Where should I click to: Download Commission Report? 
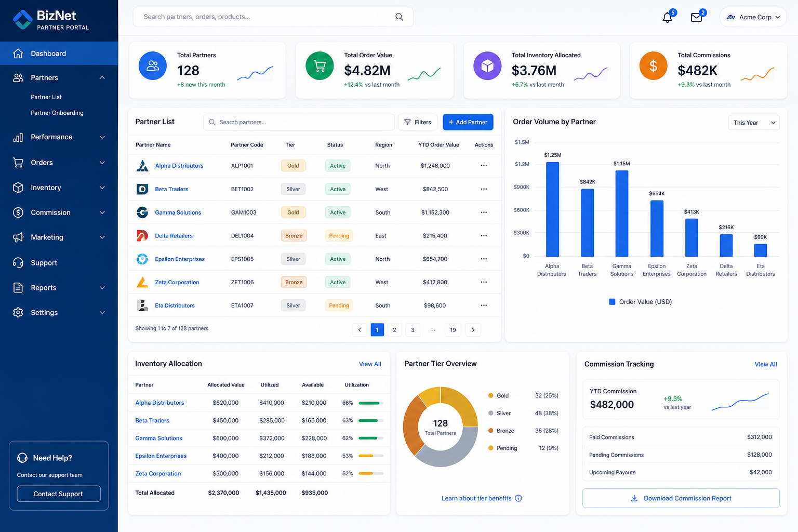point(681,498)
